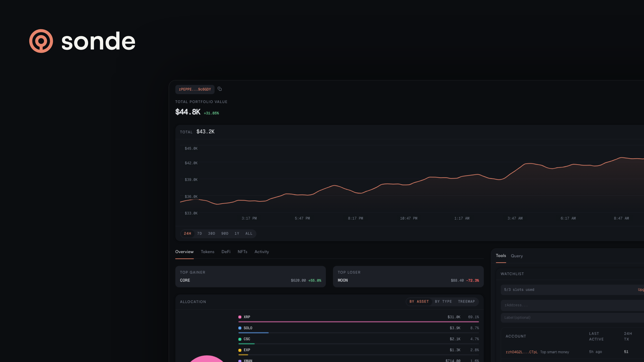
Task: Open the Activity tab
Action: (x=261, y=252)
